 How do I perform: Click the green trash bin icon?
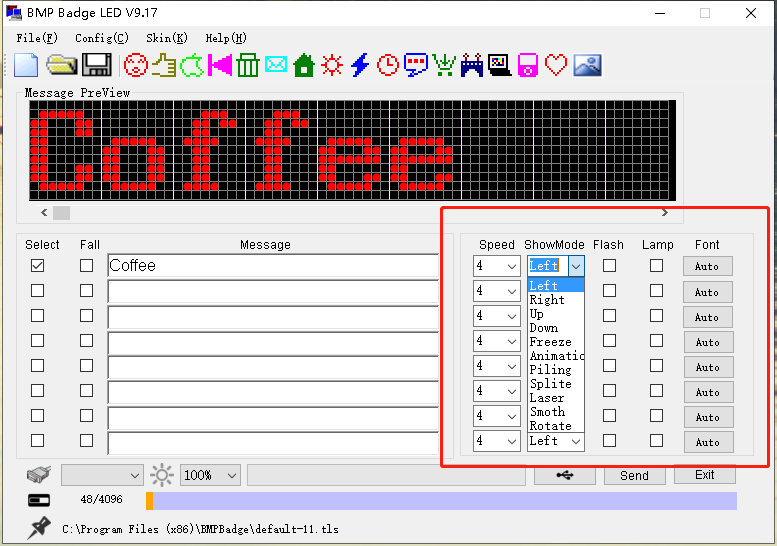(248, 65)
